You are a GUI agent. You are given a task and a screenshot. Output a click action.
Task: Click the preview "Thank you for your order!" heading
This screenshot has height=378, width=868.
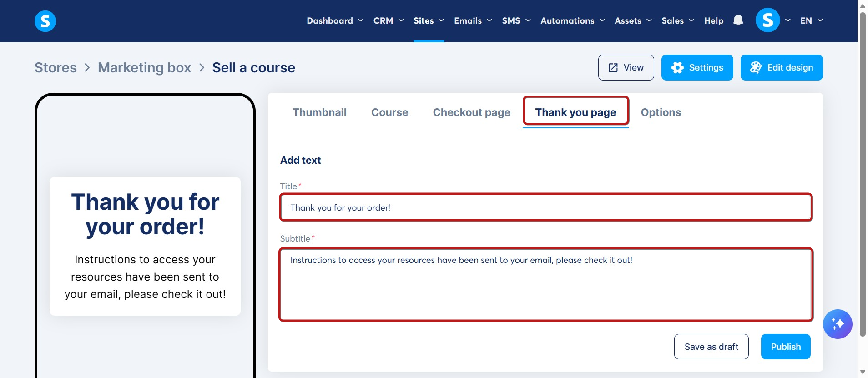tap(145, 214)
